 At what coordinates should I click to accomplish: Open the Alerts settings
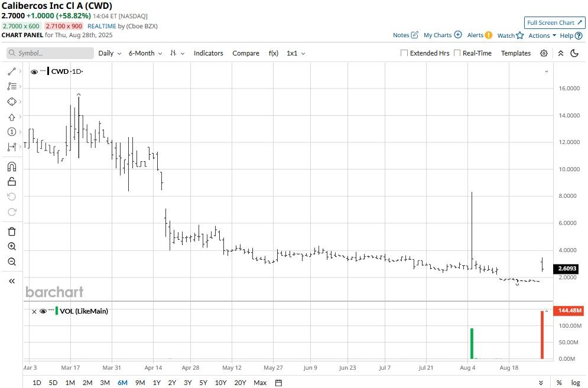click(x=479, y=35)
